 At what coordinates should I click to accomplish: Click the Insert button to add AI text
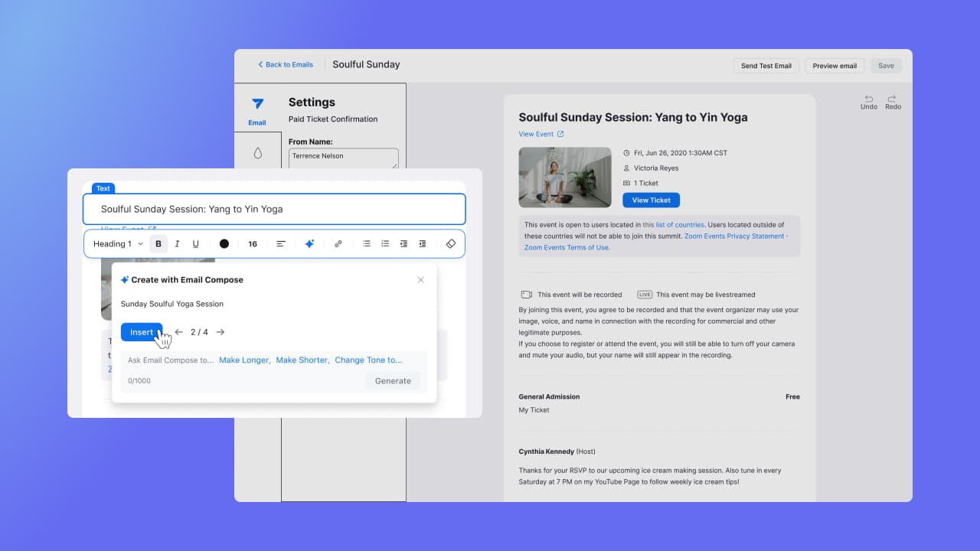(142, 331)
